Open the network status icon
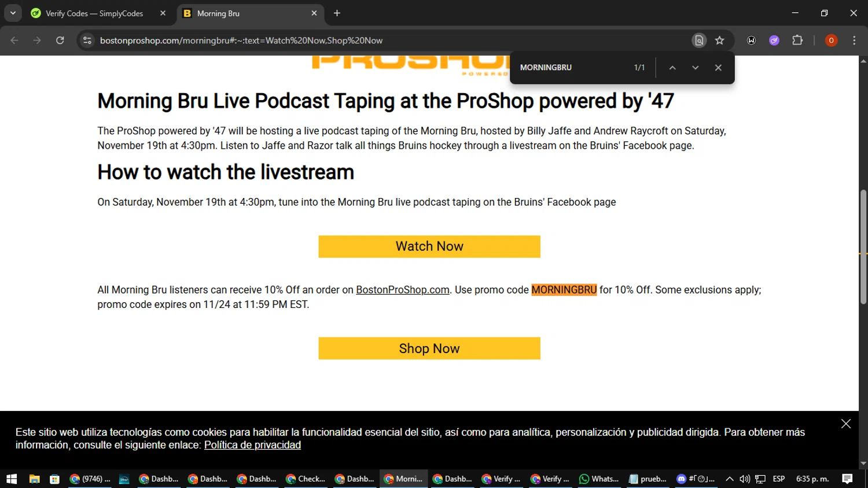The width and height of the screenshot is (868, 488). coord(760,479)
